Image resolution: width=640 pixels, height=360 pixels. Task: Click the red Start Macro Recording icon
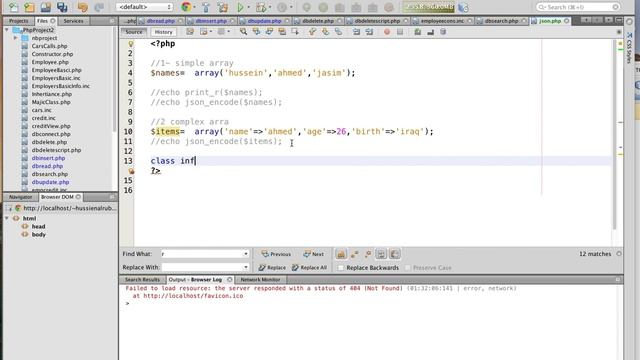coord(387,31)
